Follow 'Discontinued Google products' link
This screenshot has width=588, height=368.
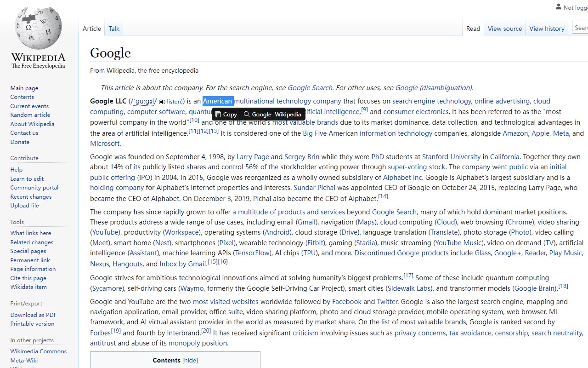coord(401,253)
